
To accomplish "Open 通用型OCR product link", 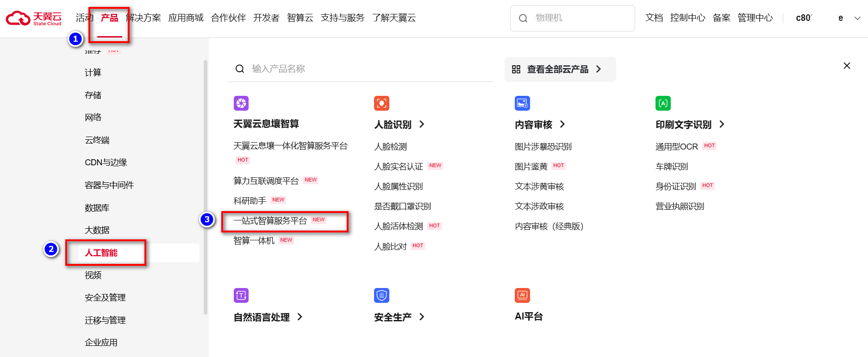I will tap(676, 146).
